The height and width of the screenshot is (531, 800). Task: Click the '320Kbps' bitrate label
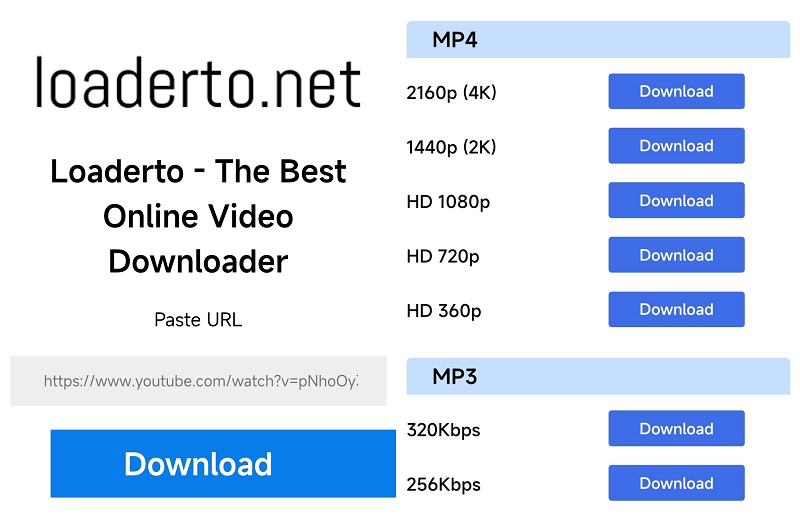pyautogui.click(x=443, y=430)
